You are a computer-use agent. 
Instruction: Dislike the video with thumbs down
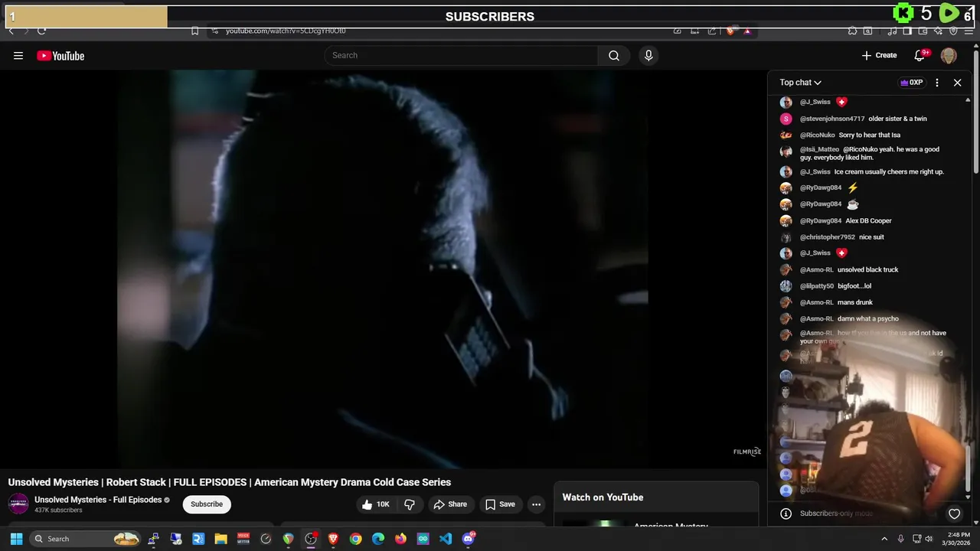click(x=410, y=504)
